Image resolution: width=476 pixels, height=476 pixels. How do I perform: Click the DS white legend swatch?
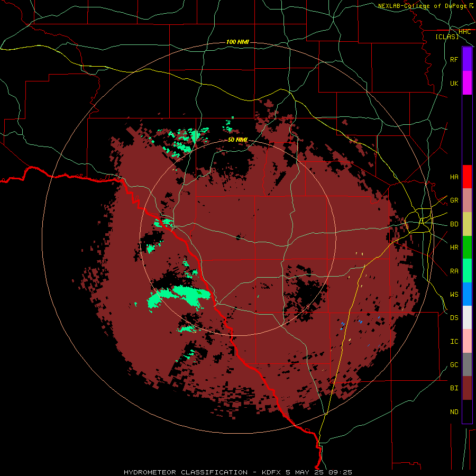[x=467, y=317]
